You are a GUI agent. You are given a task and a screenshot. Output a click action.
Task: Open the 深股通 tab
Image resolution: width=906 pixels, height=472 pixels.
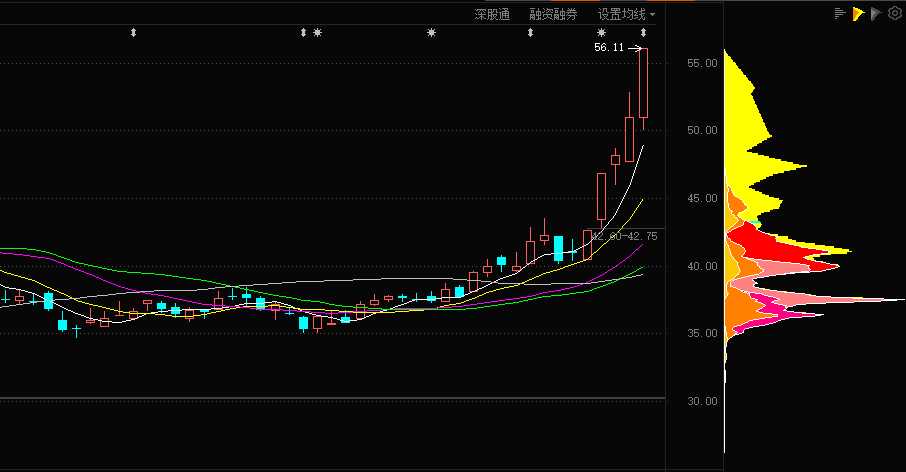tap(492, 14)
